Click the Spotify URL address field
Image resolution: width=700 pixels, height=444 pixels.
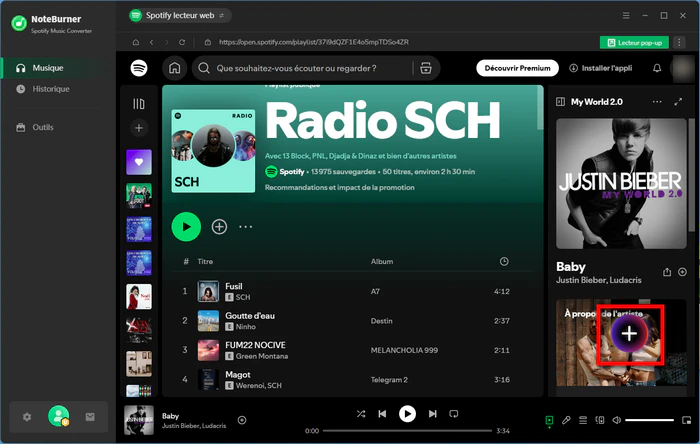(314, 42)
